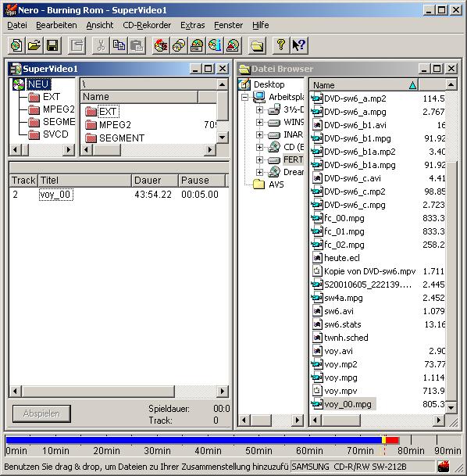Expand the FERT drive node

[259, 159]
